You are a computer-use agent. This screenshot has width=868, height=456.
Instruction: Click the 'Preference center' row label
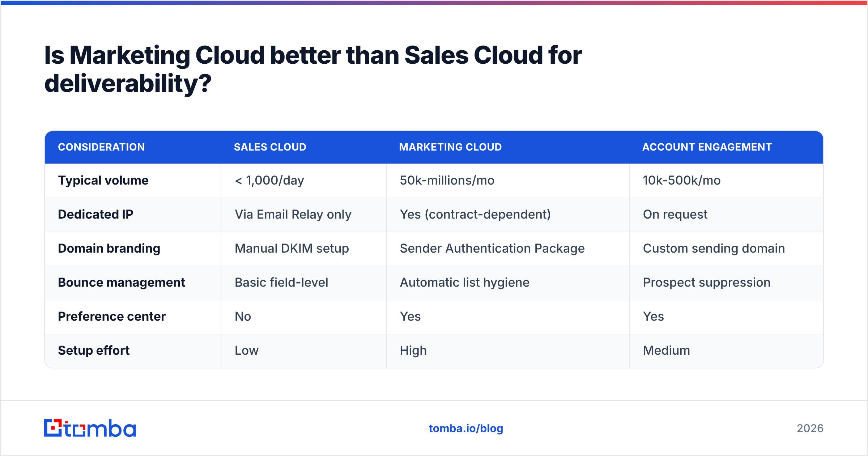[x=112, y=316]
